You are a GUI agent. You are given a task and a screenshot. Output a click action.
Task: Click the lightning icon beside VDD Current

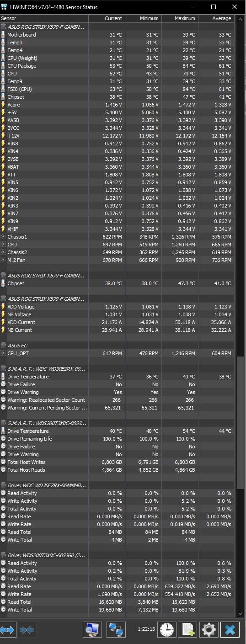click(x=4, y=322)
